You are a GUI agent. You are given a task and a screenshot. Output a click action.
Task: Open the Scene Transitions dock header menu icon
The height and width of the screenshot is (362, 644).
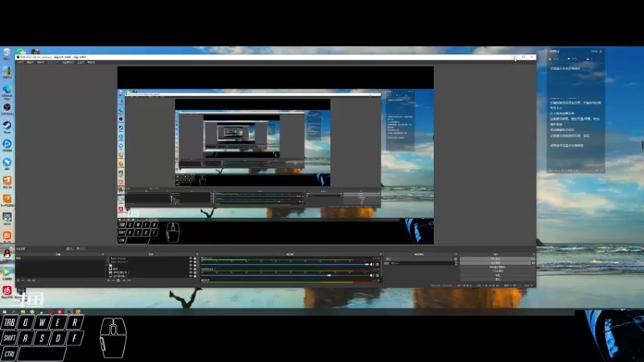pyautogui.click(x=456, y=254)
